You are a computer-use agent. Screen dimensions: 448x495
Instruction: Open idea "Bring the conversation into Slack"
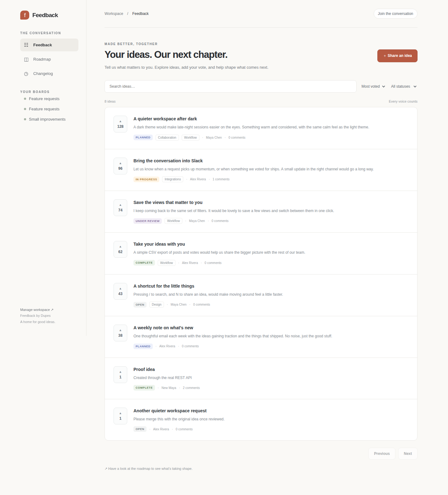tap(168, 161)
